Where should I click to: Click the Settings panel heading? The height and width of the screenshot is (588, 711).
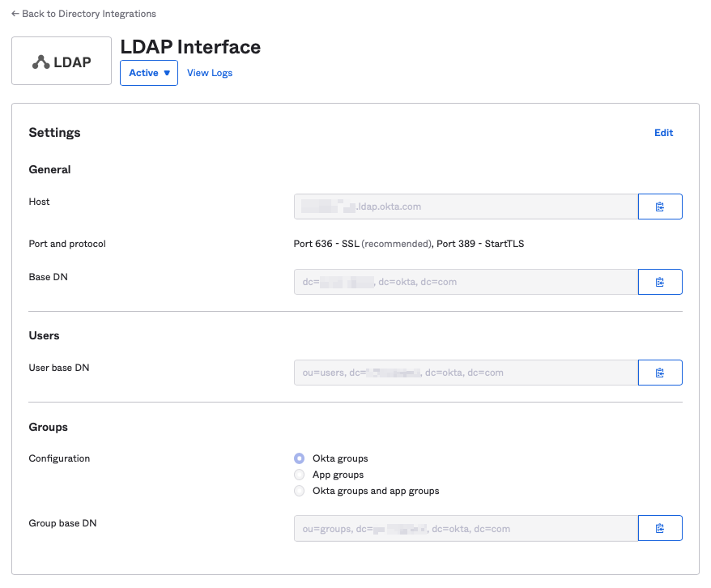53,132
